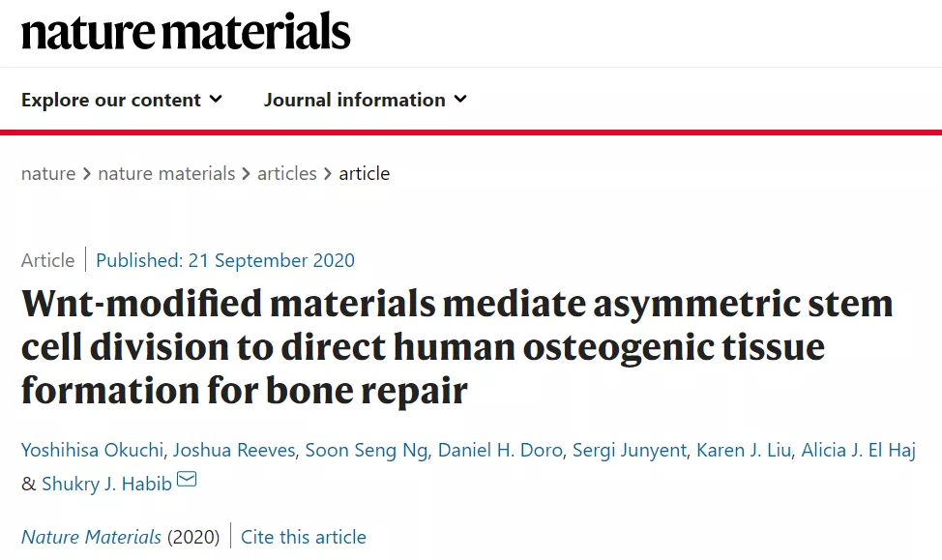
Task: Click the email envelope icon beside Shukry J. Habib
Action: 187,479
